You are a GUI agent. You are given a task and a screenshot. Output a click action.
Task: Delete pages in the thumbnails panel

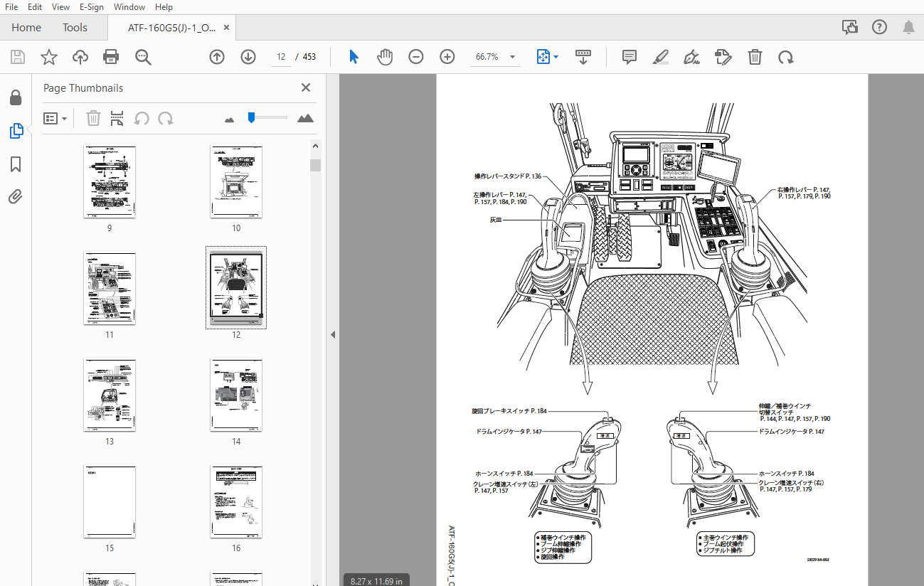93,118
